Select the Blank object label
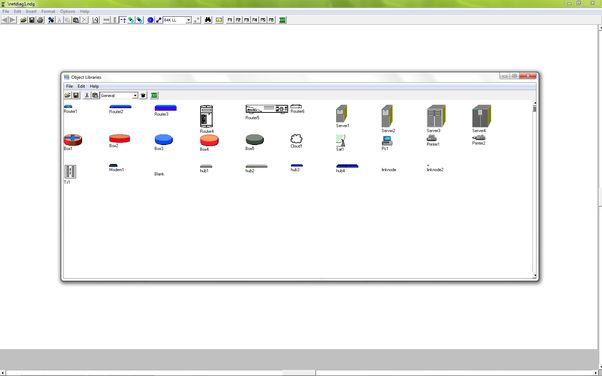Image resolution: width=602 pixels, height=376 pixels. point(159,174)
